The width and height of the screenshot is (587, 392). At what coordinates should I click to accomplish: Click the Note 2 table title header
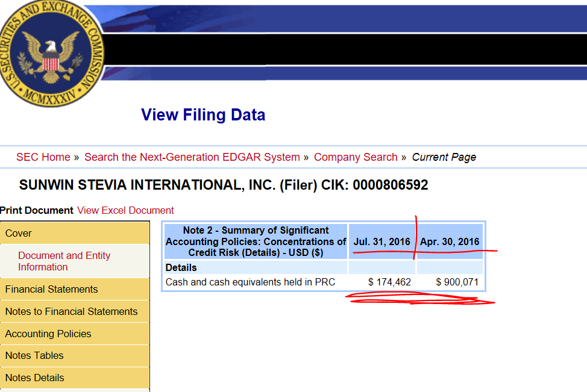tap(256, 241)
